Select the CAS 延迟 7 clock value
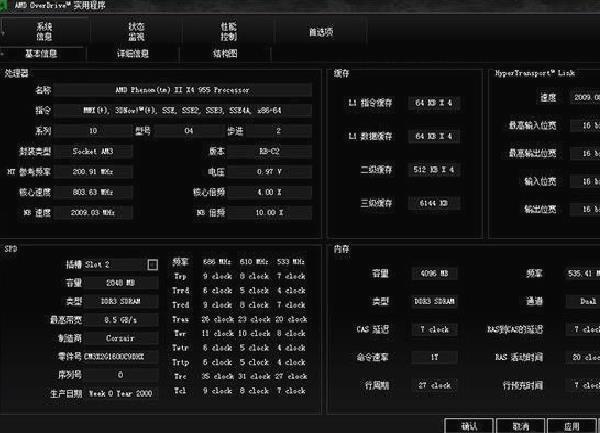Screen dimensions: 600x433 tap(434, 329)
